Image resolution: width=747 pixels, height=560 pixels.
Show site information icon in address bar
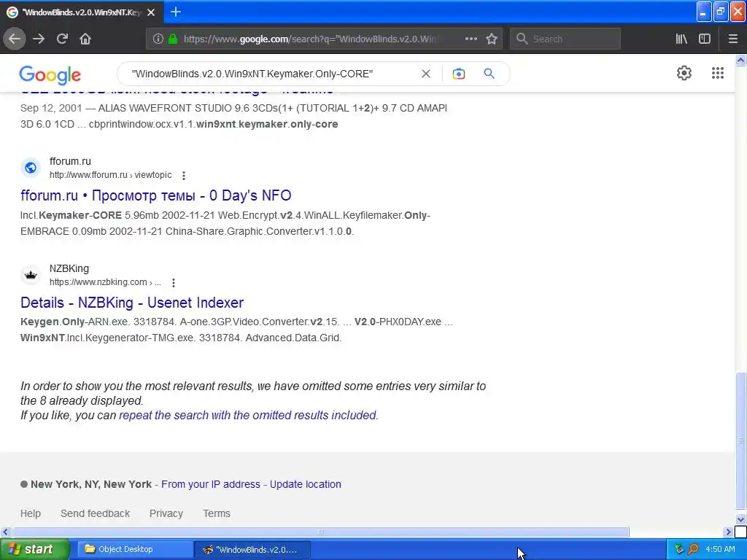tap(158, 39)
